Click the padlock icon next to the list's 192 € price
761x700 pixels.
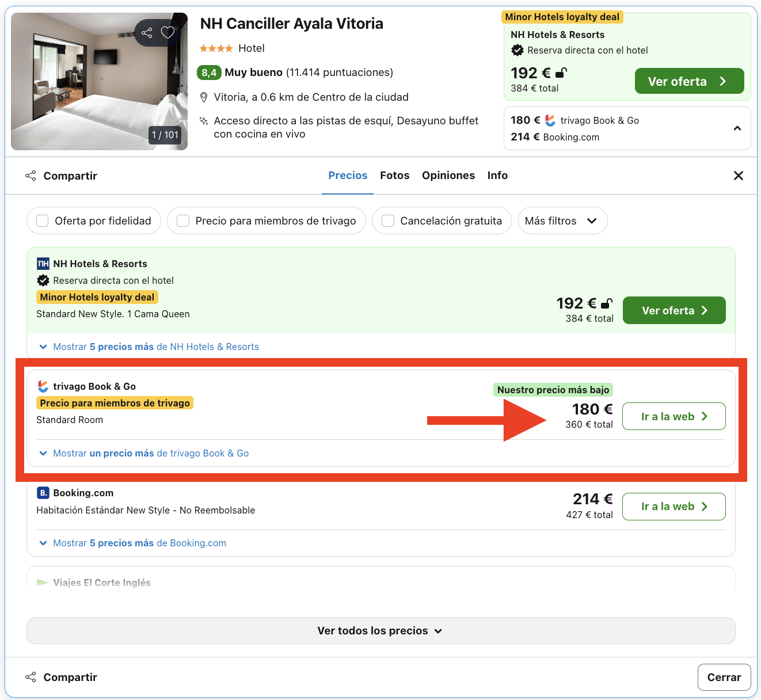pyautogui.click(x=607, y=303)
